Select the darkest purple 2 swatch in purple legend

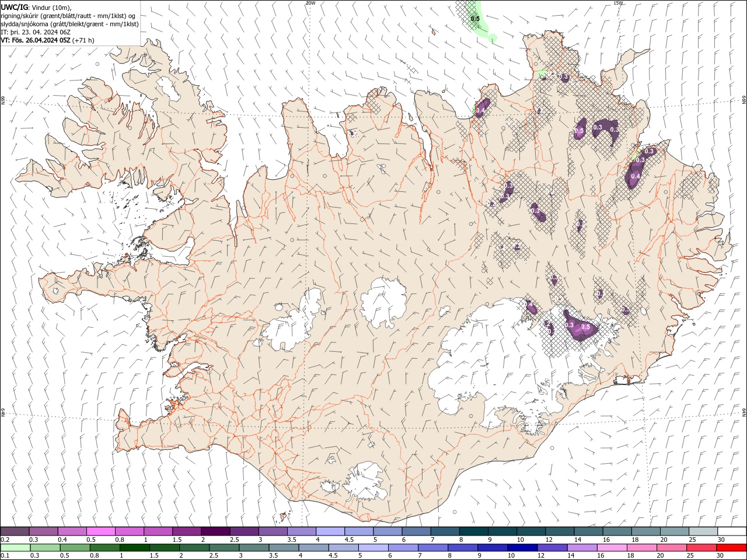click(215, 531)
